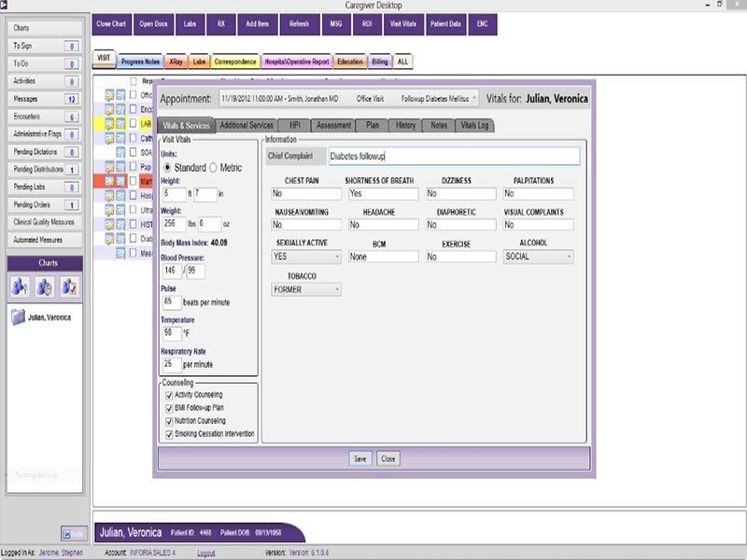
Task: Click document icon on the Mes row
Action: point(120,252)
